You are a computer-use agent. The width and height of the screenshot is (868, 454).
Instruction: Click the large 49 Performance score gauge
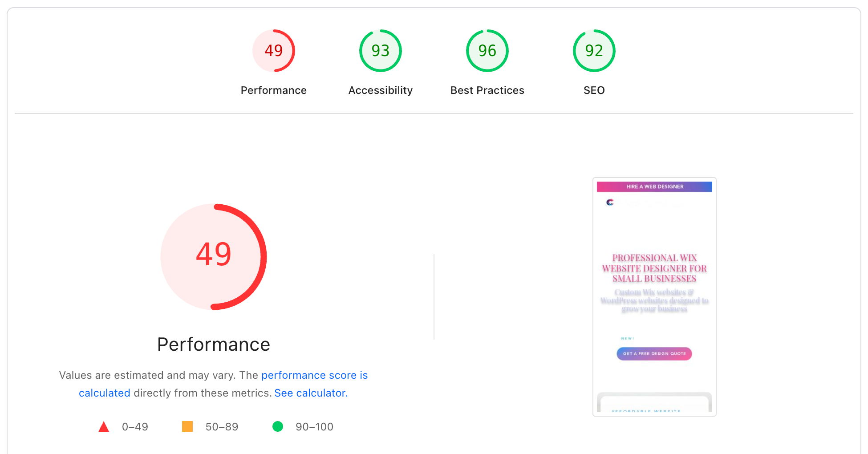pyautogui.click(x=214, y=256)
